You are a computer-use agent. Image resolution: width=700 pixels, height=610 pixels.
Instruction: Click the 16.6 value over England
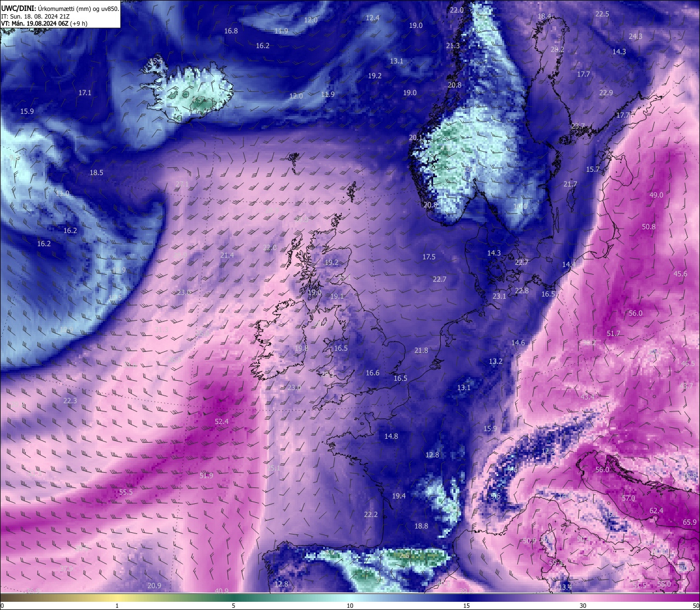tap(372, 373)
